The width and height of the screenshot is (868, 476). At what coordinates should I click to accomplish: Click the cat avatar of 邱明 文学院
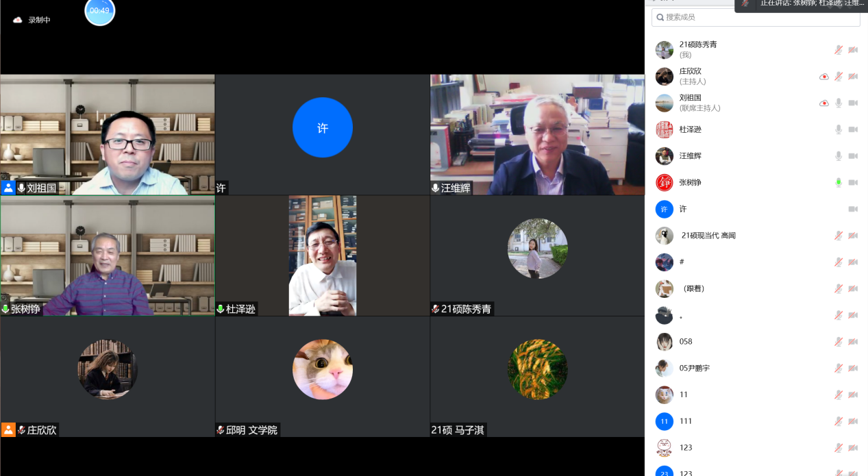click(322, 369)
